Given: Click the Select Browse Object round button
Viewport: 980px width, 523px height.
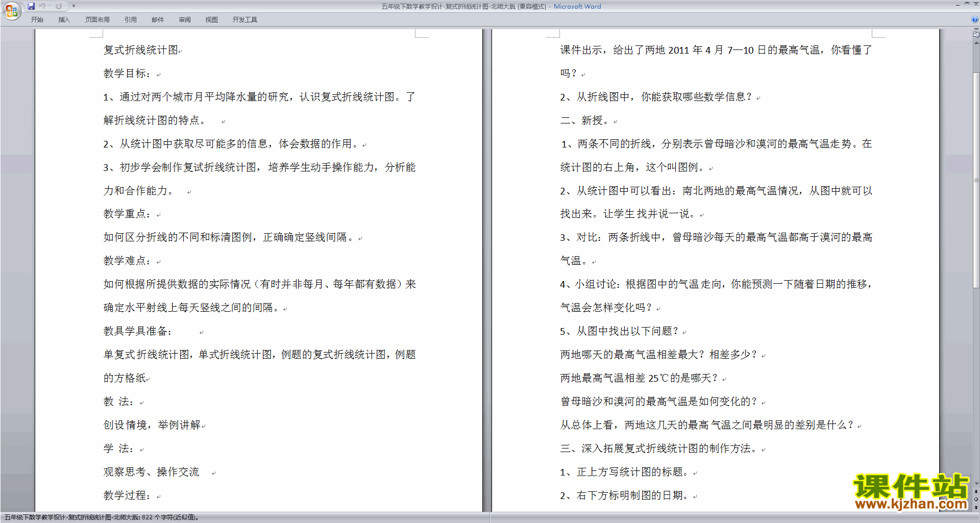Looking at the screenshot, I should (976, 500).
